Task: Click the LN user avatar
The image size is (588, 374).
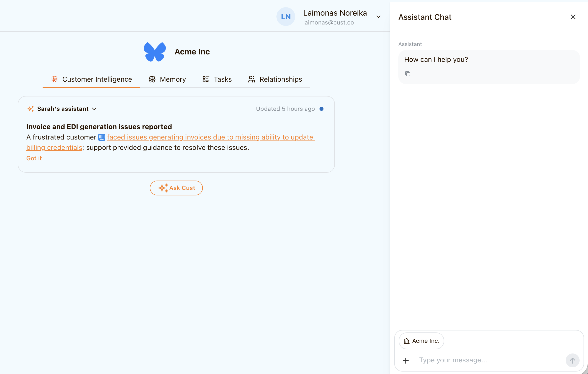Action: (x=286, y=17)
